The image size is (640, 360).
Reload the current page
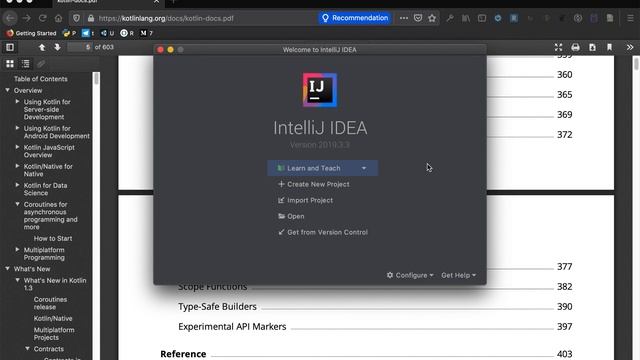coord(42,18)
